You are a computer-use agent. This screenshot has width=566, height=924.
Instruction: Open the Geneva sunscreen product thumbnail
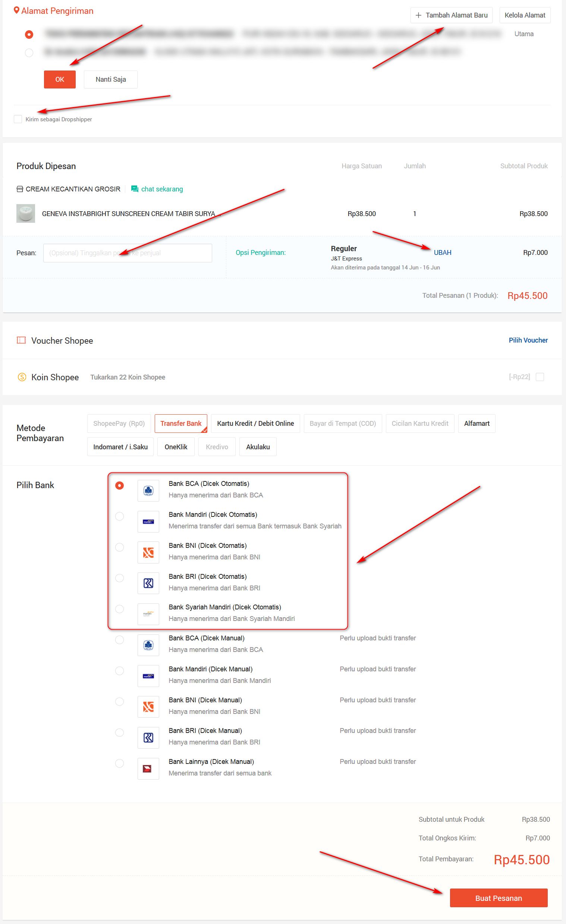click(x=26, y=213)
